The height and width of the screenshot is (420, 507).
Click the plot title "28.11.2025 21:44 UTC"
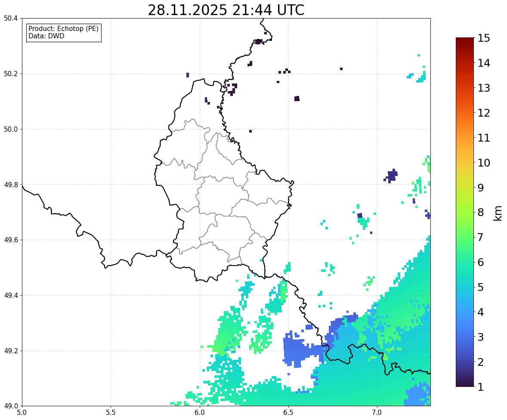point(226,10)
